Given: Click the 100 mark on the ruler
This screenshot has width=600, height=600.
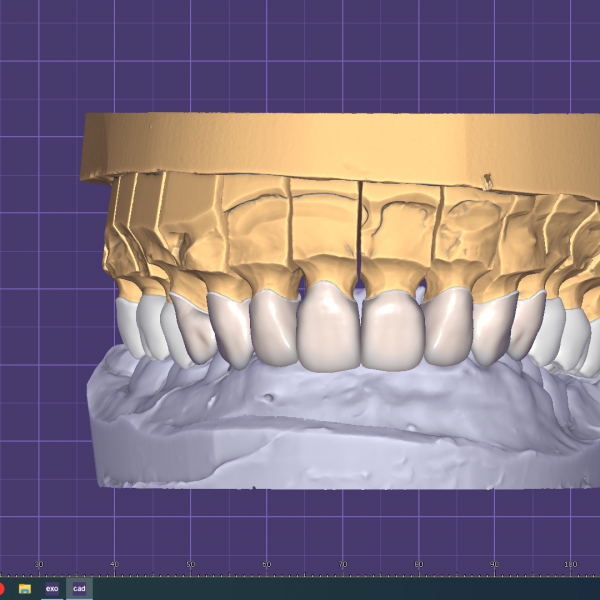Looking at the screenshot, I should coord(570,565).
